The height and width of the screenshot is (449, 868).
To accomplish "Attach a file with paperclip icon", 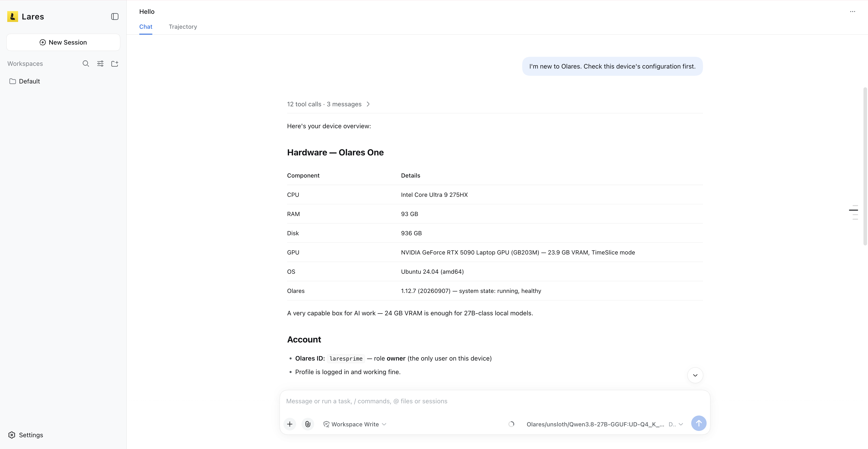I will (308, 424).
